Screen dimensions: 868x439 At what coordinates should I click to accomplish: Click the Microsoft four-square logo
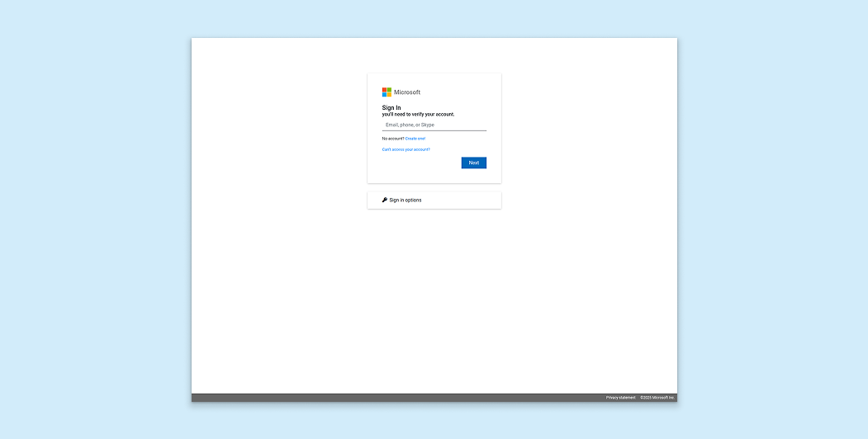pyautogui.click(x=387, y=92)
